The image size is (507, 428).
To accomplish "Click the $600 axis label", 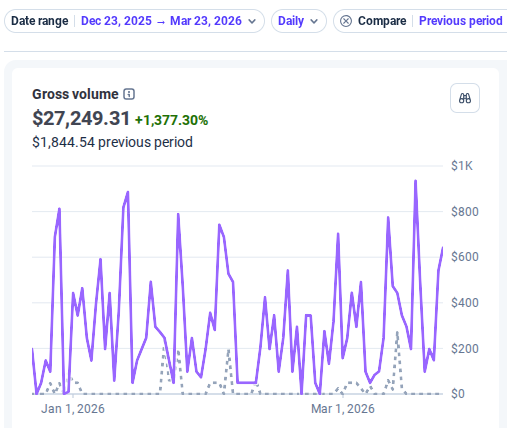I will click(x=465, y=257).
